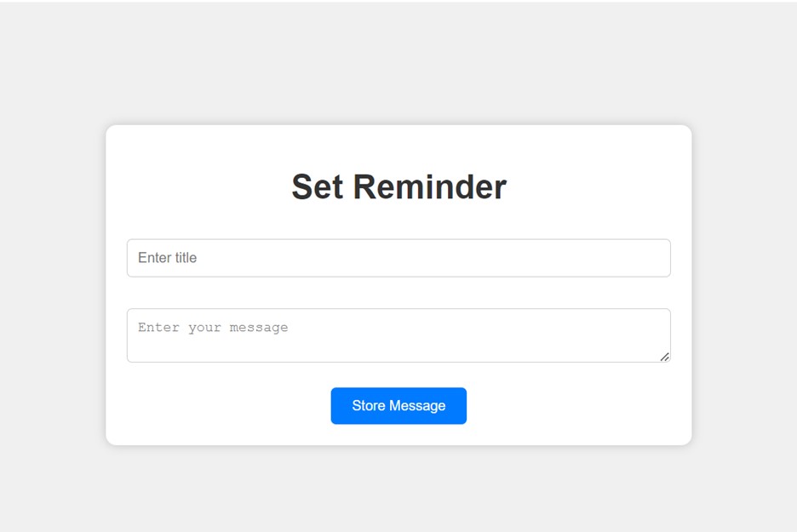Click the textarea resize handle
797x532 pixels.
(x=665, y=357)
